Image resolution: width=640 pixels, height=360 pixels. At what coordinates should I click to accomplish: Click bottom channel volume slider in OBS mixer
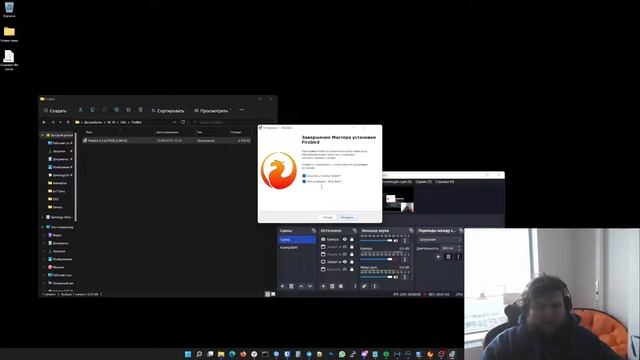point(376,277)
